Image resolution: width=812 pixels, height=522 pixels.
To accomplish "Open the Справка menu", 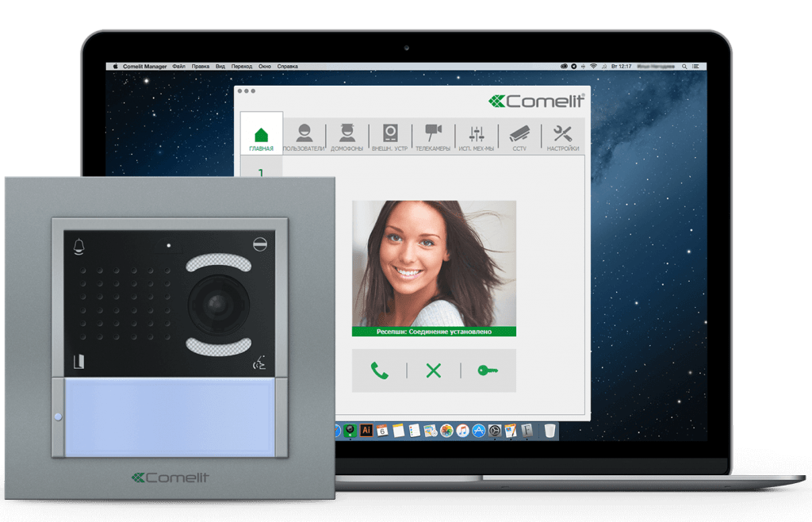I will (288, 67).
